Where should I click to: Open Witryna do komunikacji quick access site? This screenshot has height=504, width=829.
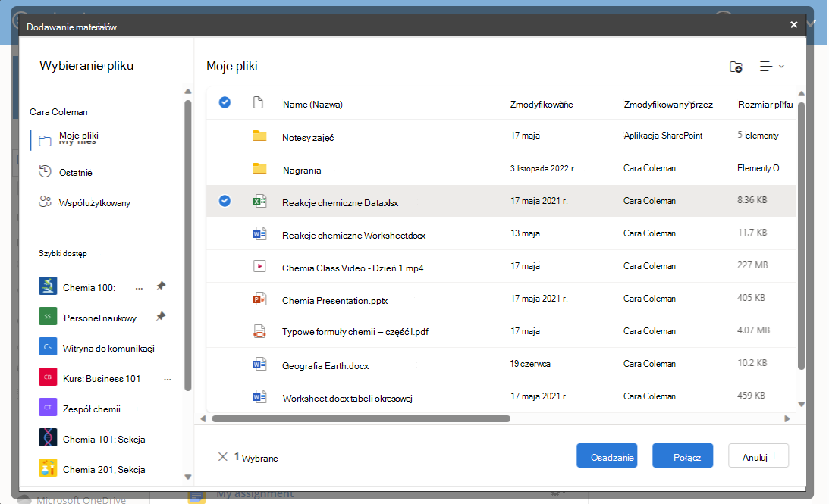click(108, 349)
